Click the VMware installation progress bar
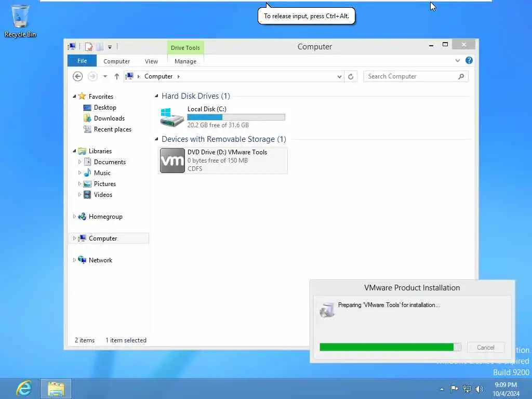 pos(390,347)
